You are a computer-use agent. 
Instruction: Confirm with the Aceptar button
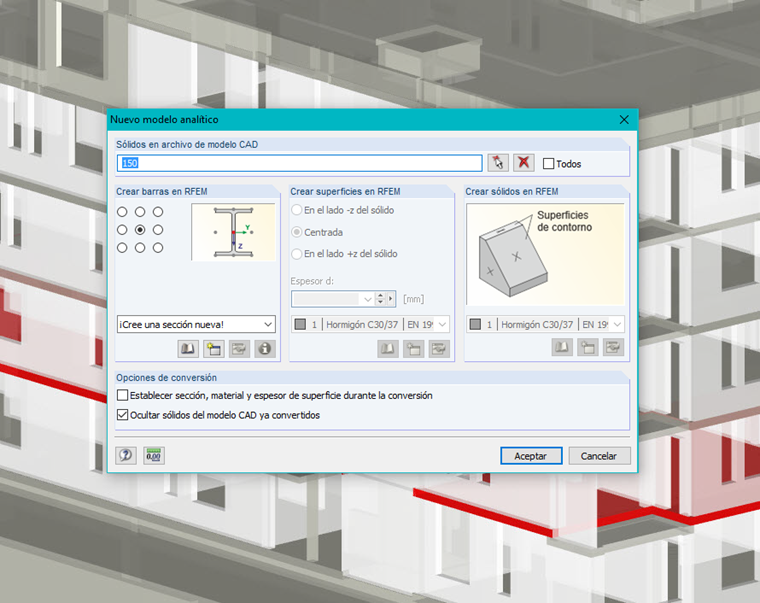531,456
